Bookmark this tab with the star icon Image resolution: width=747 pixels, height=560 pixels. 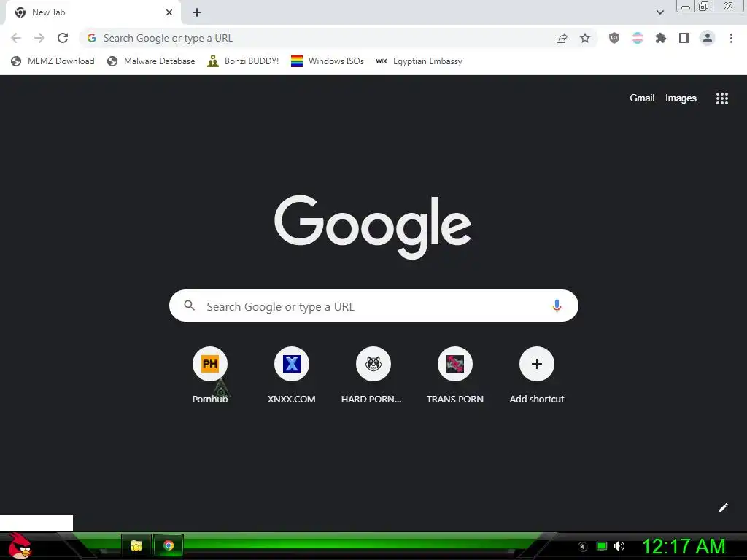click(x=585, y=38)
